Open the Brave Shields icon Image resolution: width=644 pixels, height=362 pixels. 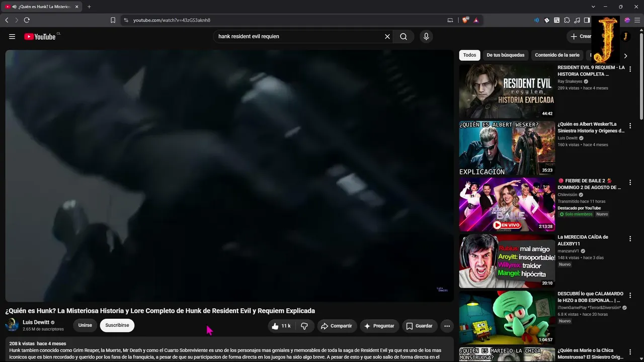[x=465, y=20]
